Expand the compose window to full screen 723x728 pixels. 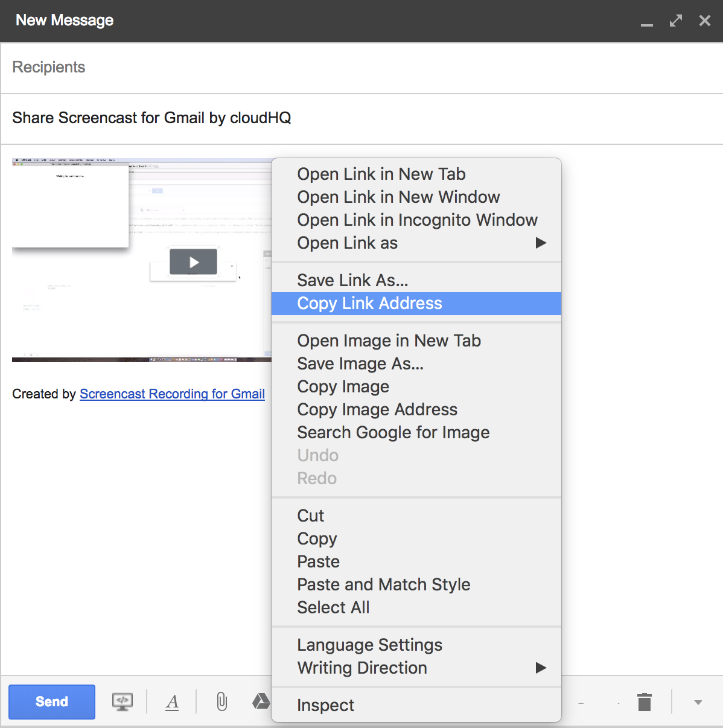click(x=675, y=20)
